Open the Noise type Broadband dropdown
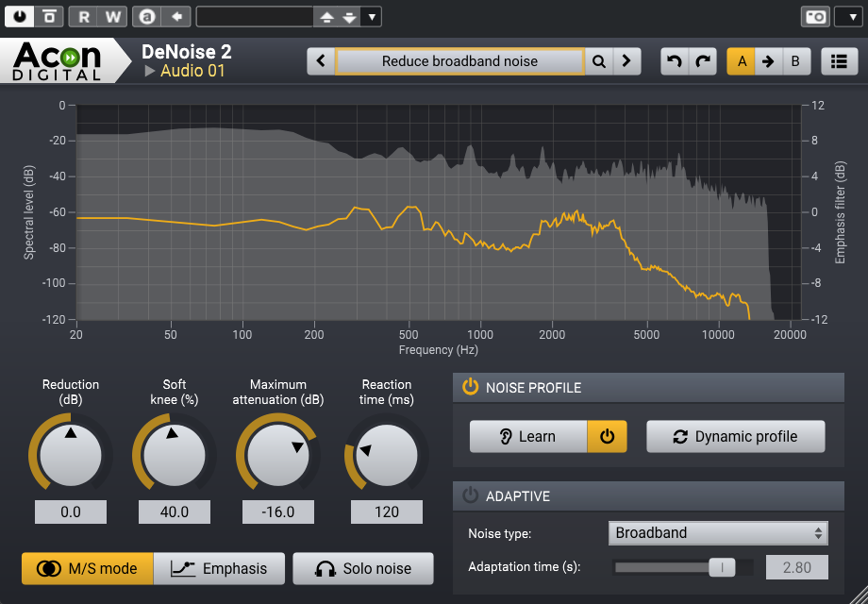The image size is (868, 604). [718, 532]
